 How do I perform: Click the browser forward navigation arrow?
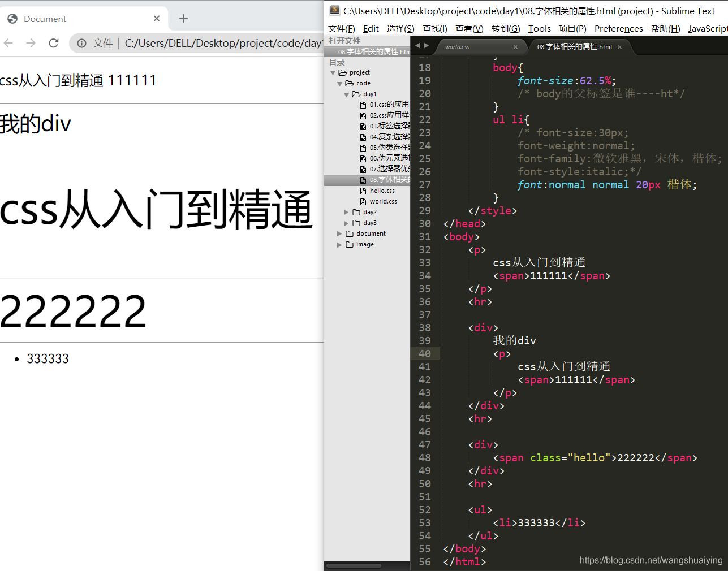point(31,43)
